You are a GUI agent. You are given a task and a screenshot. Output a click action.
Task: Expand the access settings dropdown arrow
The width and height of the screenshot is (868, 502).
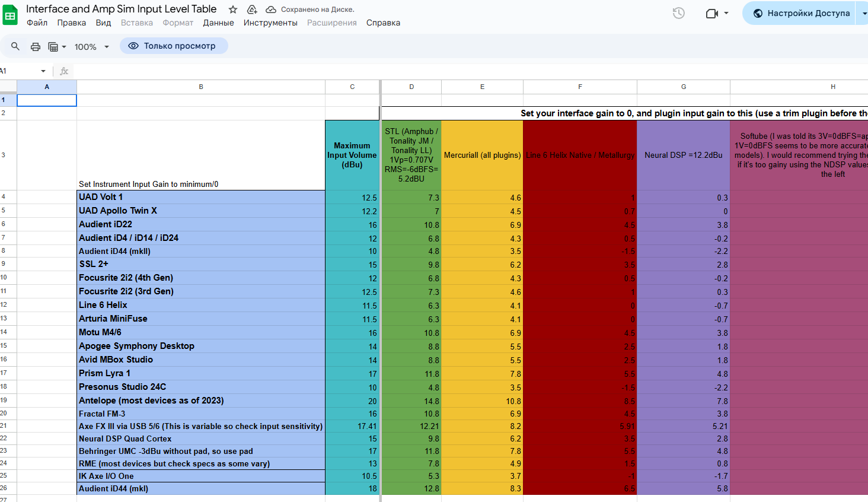point(863,13)
